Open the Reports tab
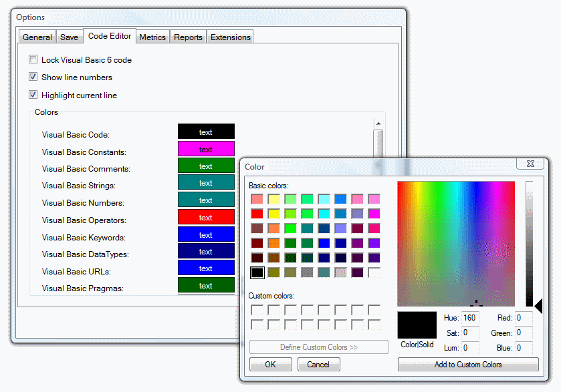The width and height of the screenshot is (561, 392). point(188,37)
